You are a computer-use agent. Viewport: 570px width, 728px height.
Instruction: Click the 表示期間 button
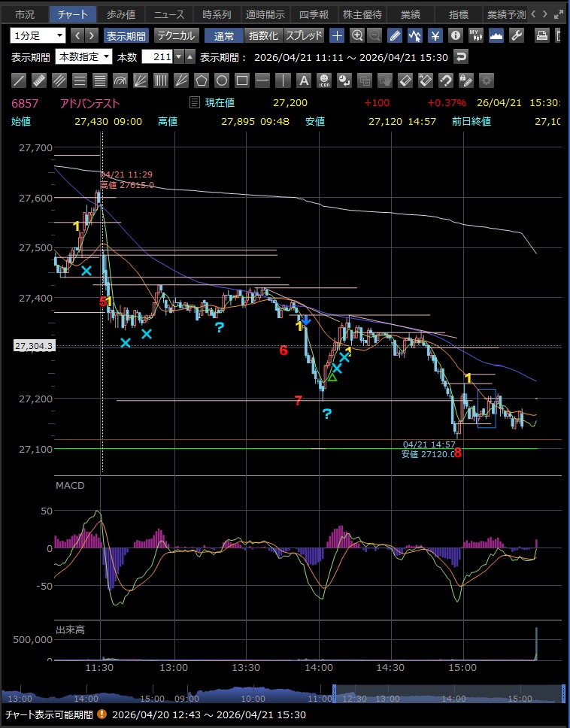click(126, 35)
